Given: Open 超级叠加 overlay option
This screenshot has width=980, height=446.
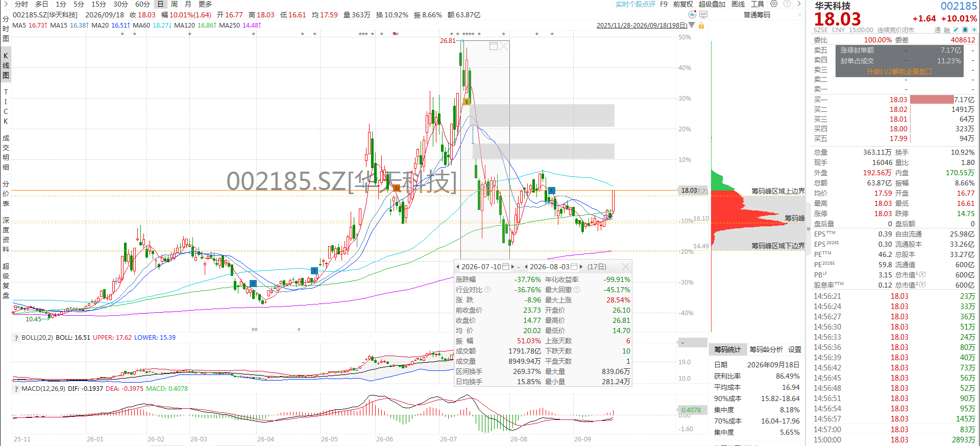Looking at the screenshot, I should [x=712, y=4].
